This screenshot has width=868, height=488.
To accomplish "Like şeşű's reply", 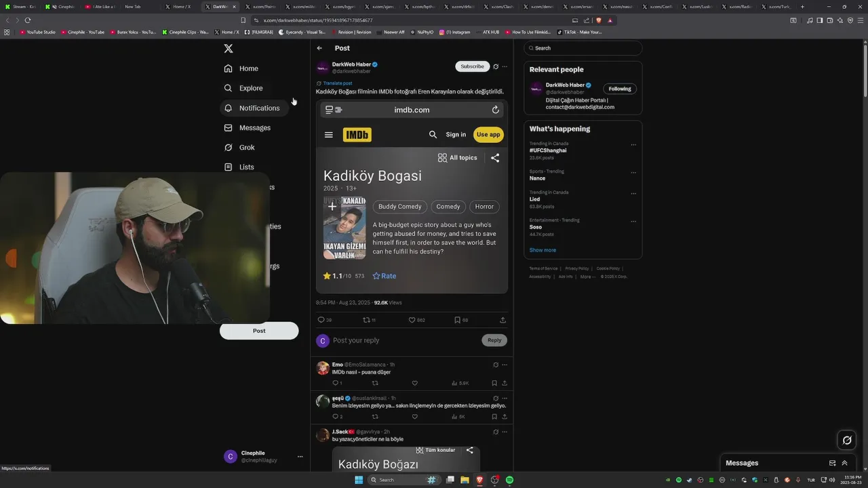I will (415, 417).
